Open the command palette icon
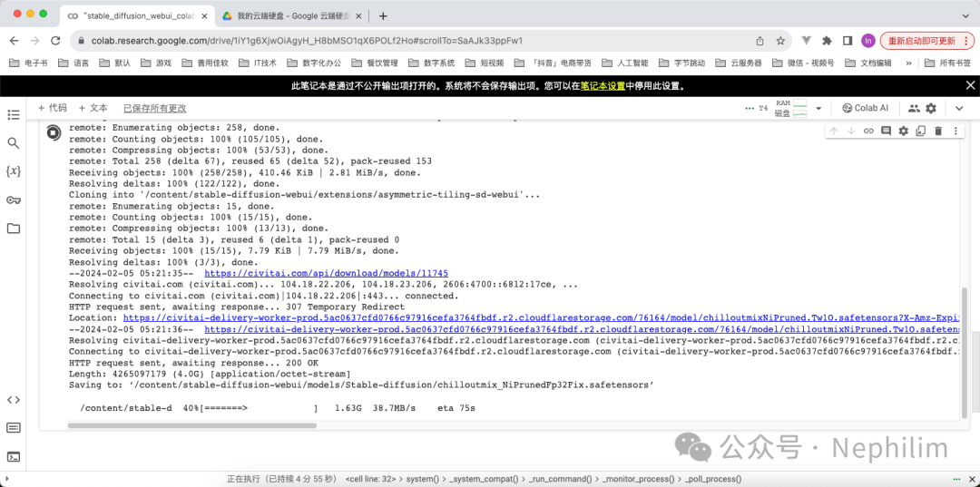The image size is (980, 487). (x=13, y=428)
